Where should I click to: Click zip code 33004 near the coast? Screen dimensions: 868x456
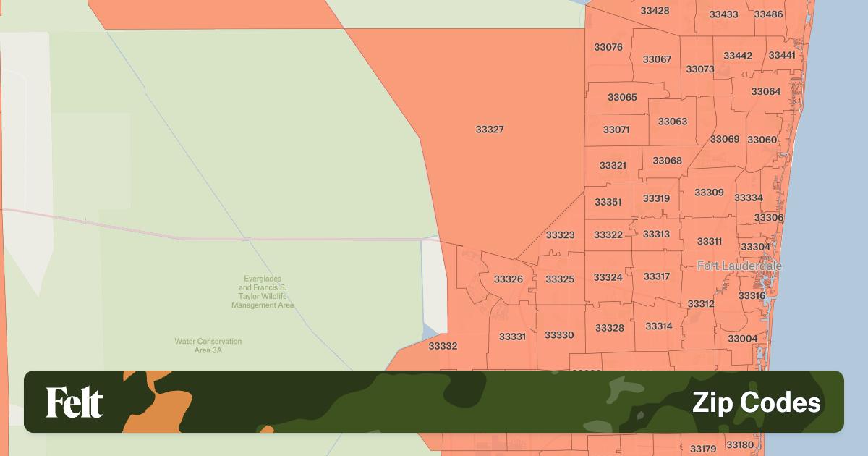742,339
